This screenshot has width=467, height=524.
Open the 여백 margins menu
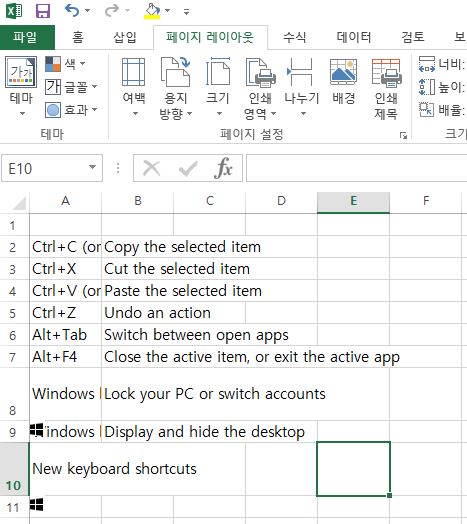(134, 87)
